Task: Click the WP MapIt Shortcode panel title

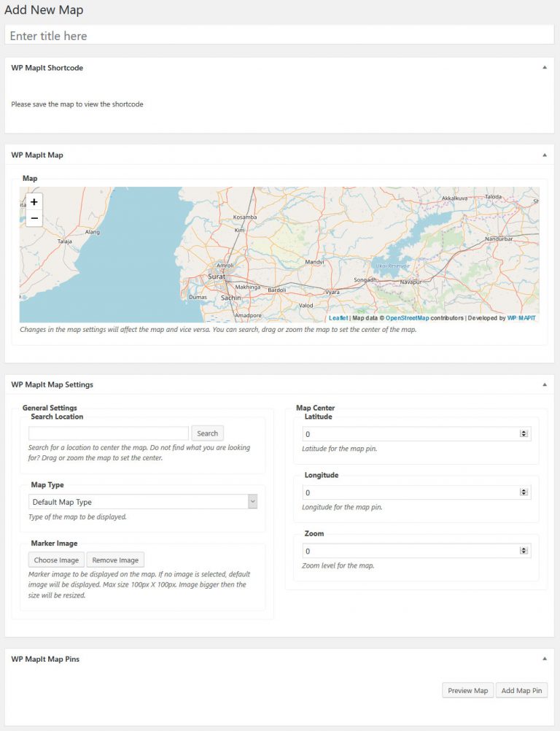Action: 47,68
